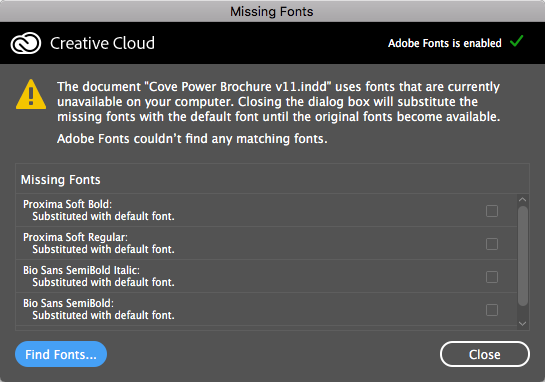Screen dimensions: 545x382
Task: Select the Bio Sans SemiBold font row
Action: click(266, 309)
